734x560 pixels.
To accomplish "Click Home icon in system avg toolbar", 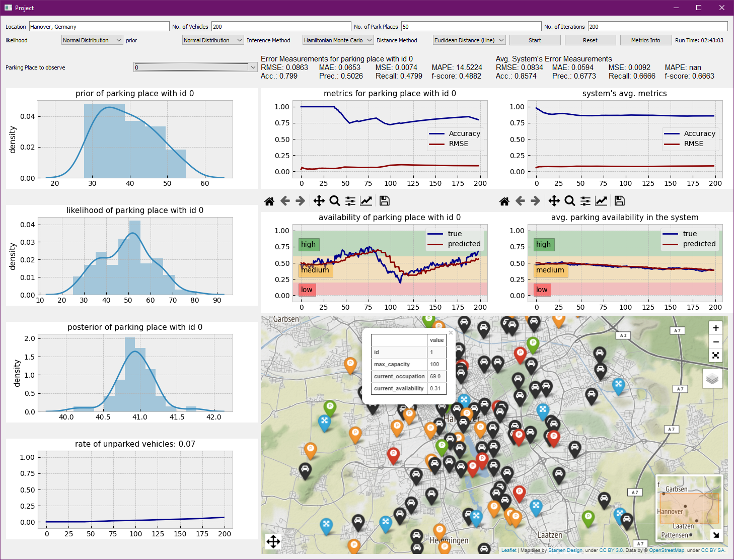I will (504, 201).
